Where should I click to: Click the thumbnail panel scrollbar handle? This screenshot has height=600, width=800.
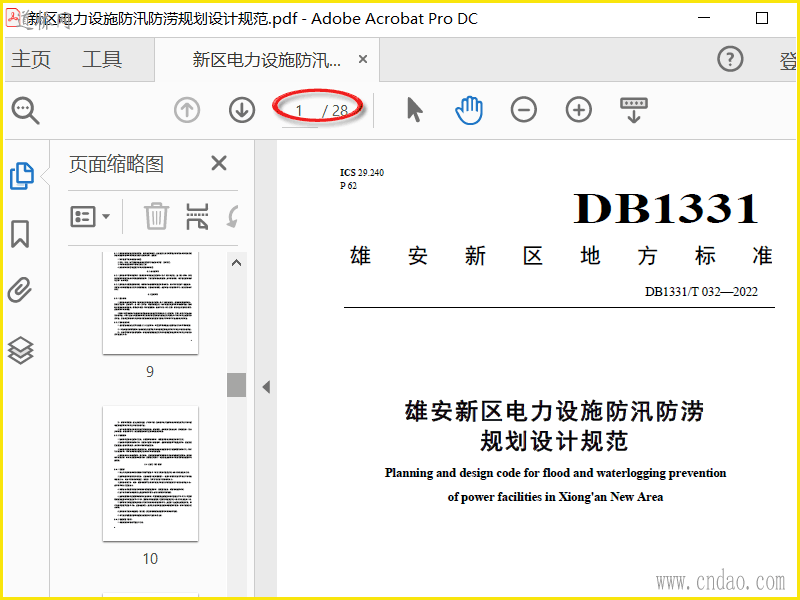pyautogui.click(x=236, y=385)
